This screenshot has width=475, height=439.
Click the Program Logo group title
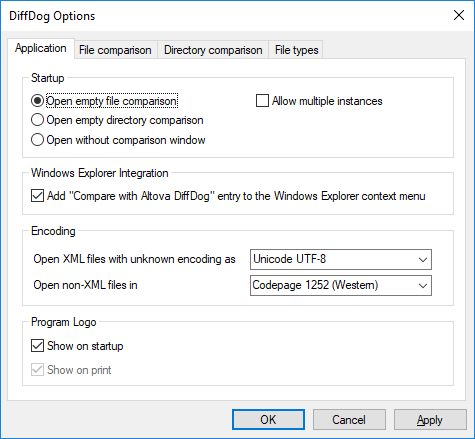(64, 322)
